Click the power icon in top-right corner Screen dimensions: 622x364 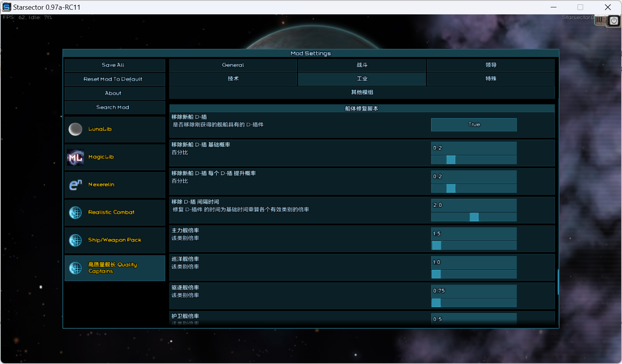[x=614, y=21]
